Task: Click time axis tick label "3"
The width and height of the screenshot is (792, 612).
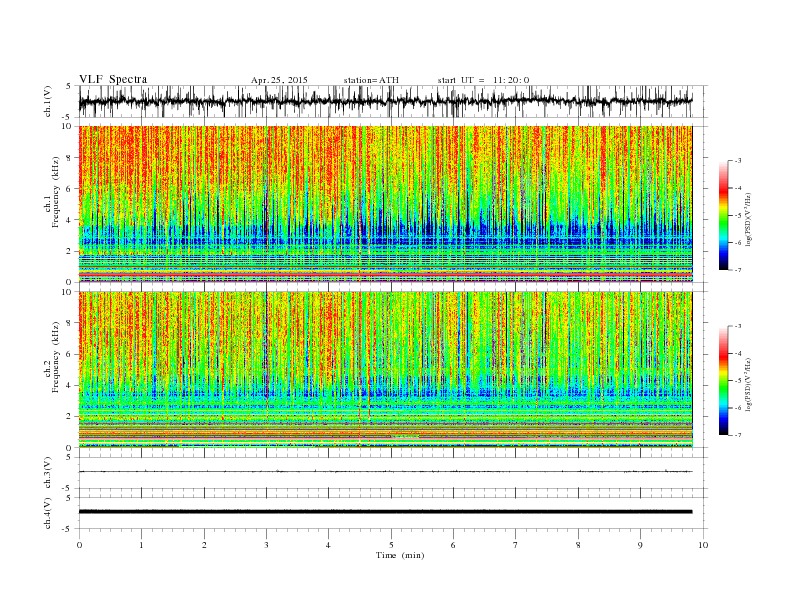Action: pos(266,545)
